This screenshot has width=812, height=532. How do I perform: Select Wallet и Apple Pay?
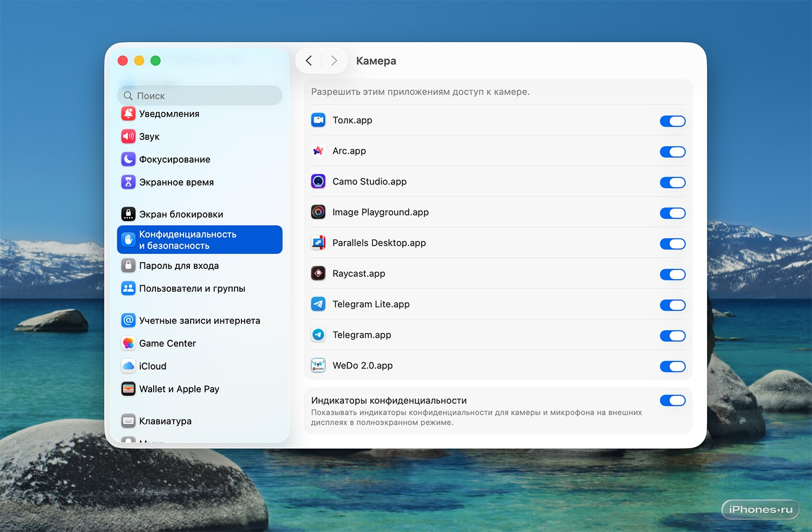pyautogui.click(x=200, y=389)
